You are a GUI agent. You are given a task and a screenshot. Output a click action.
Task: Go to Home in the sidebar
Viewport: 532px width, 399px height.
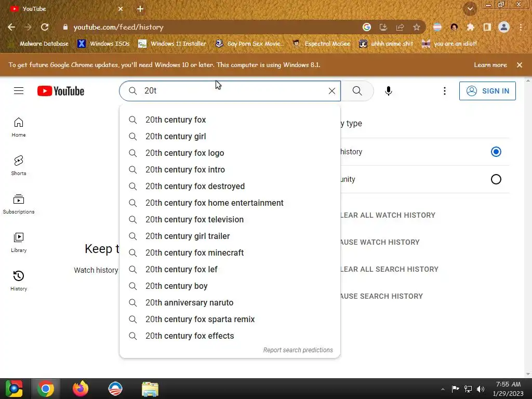pyautogui.click(x=19, y=127)
